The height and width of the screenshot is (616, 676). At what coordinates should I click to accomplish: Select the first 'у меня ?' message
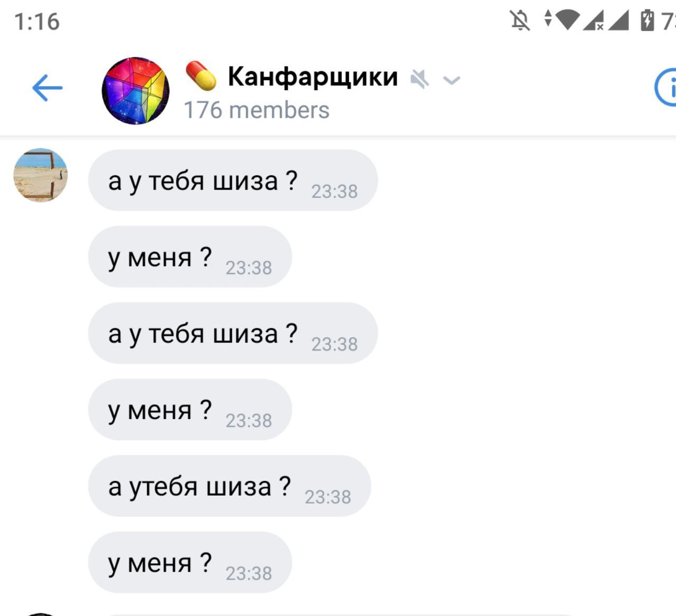pyautogui.click(x=190, y=257)
